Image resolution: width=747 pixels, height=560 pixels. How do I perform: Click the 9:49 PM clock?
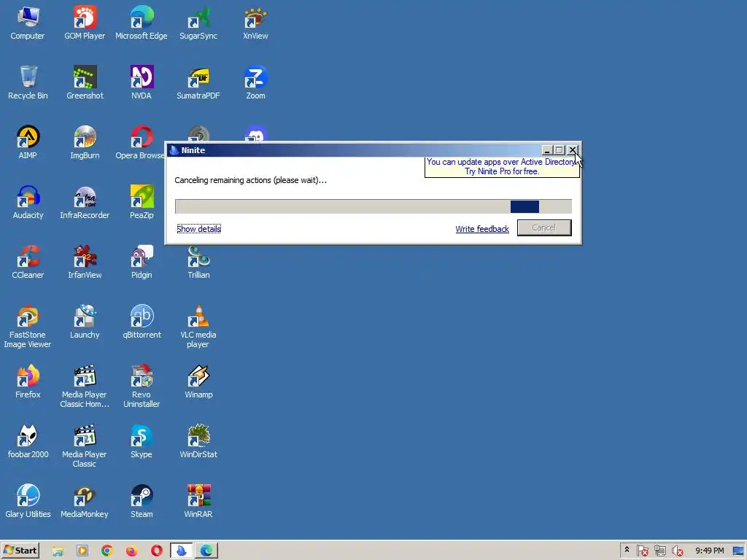(x=709, y=551)
